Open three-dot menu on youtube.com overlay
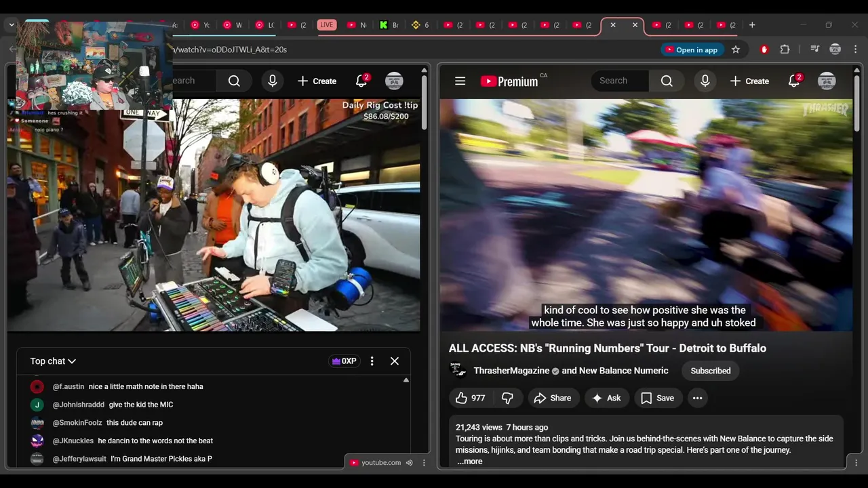The width and height of the screenshot is (868, 488). [x=424, y=463]
